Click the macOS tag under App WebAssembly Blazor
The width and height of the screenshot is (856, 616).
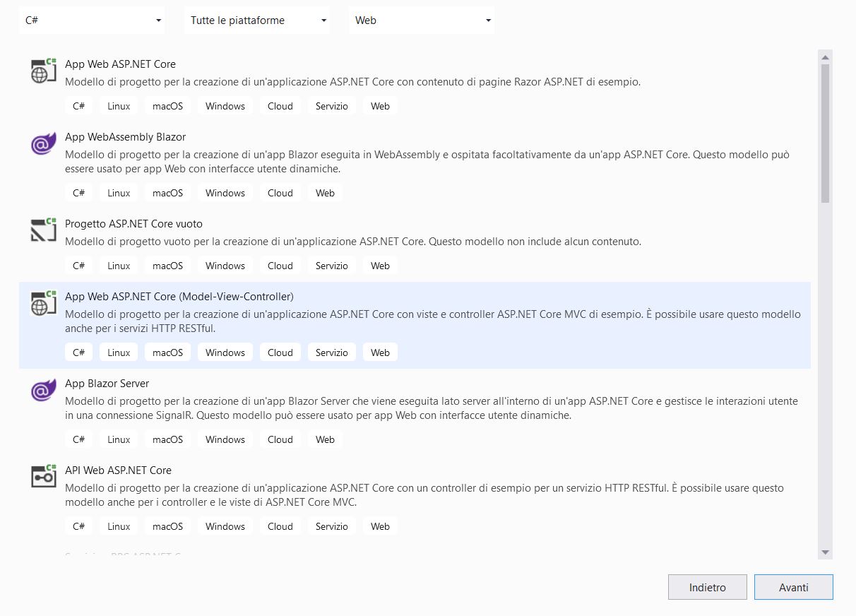tap(167, 193)
